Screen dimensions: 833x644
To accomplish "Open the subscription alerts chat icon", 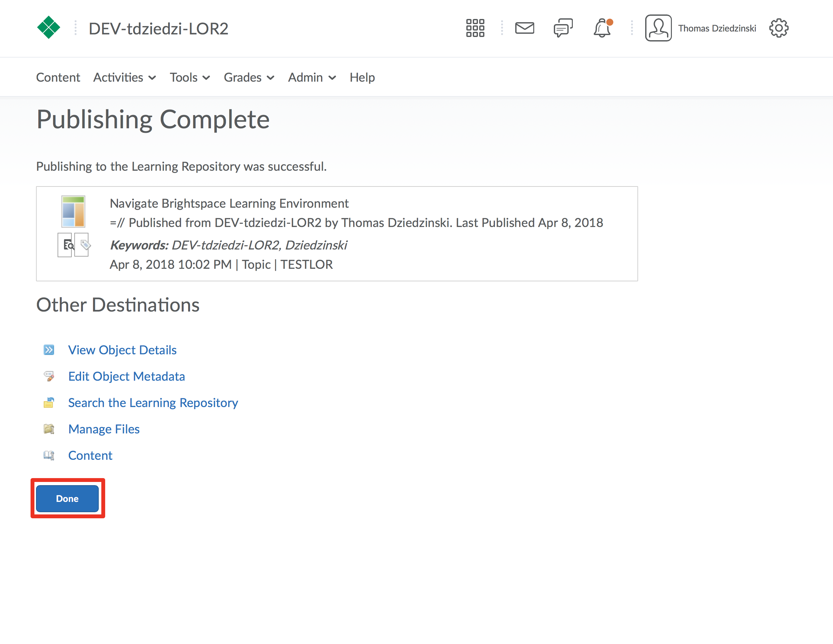I will tap(563, 28).
